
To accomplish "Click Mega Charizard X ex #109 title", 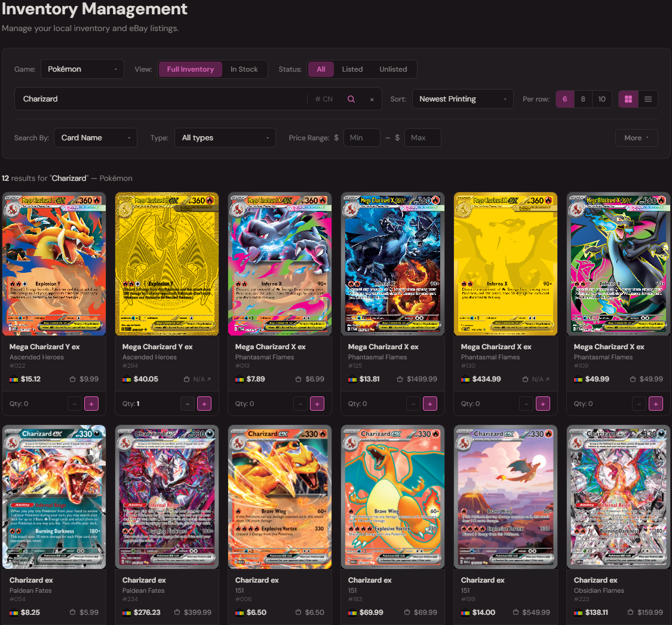I will (609, 347).
